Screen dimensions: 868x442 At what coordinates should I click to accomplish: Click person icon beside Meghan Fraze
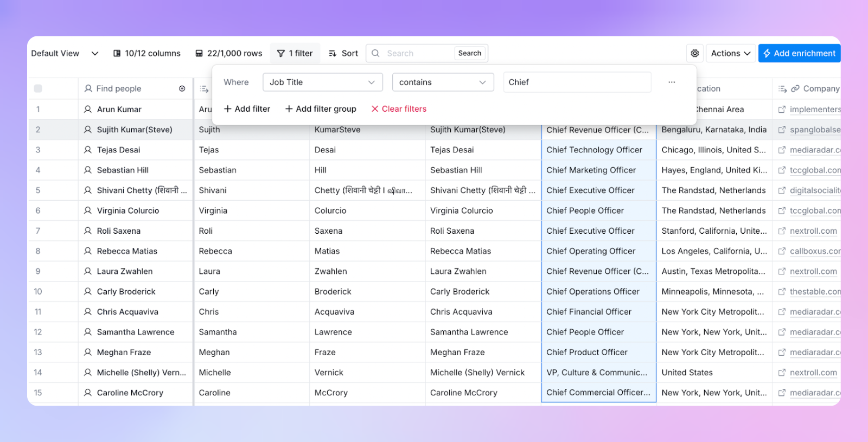click(88, 352)
